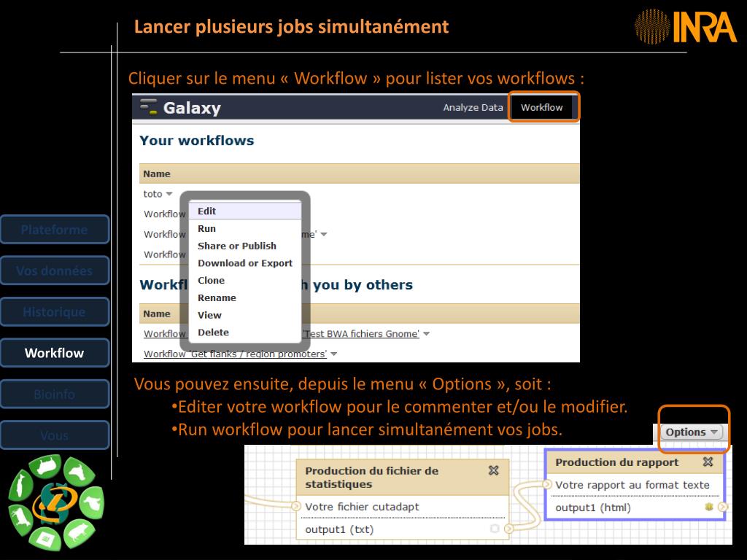Expand the toto workflow dropdown arrow
Screen dimensions: 747x560
point(169,194)
